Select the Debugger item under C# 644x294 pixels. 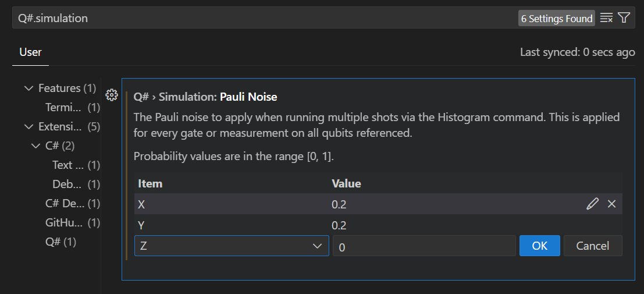(67, 185)
